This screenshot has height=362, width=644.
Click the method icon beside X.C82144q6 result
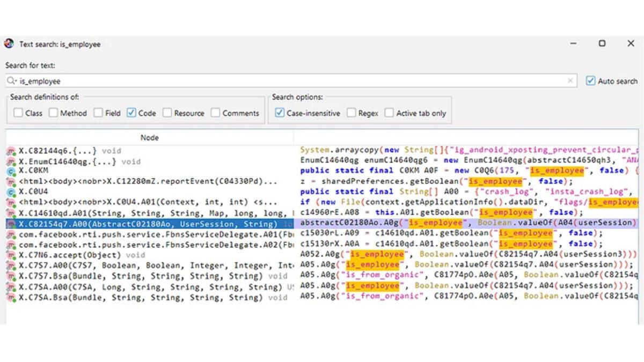(11, 151)
